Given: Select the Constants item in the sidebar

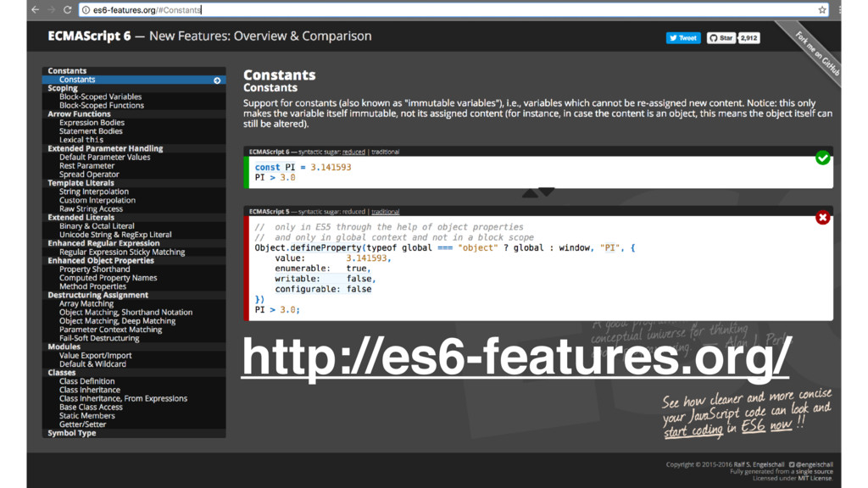Looking at the screenshot, I should point(134,80).
